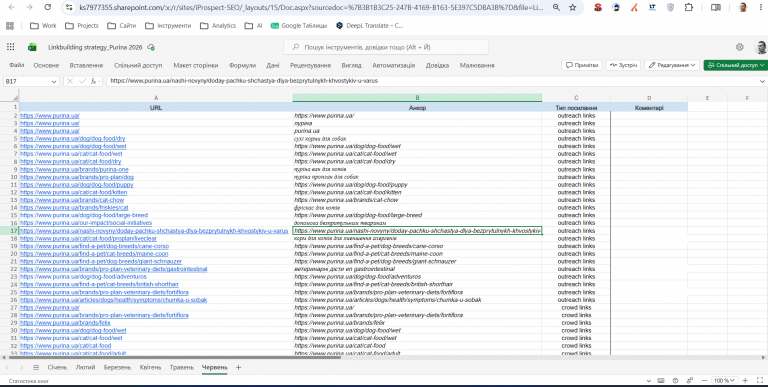Open the Рецензування ribbon tab
Screen dimensions: 768x387
[x=311, y=65]
